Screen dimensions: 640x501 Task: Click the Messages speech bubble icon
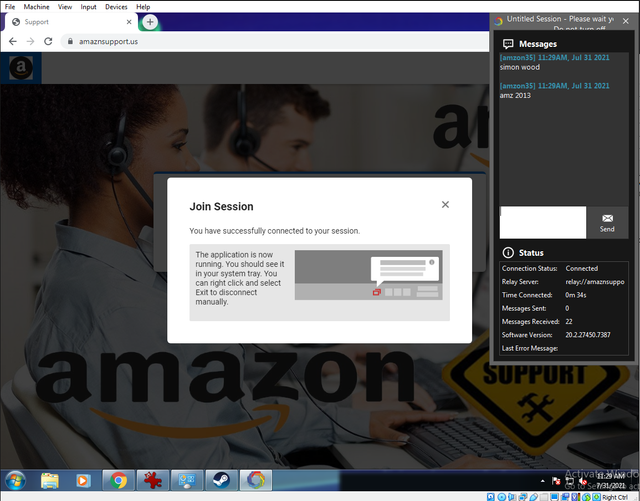click(x=508, y=44)
